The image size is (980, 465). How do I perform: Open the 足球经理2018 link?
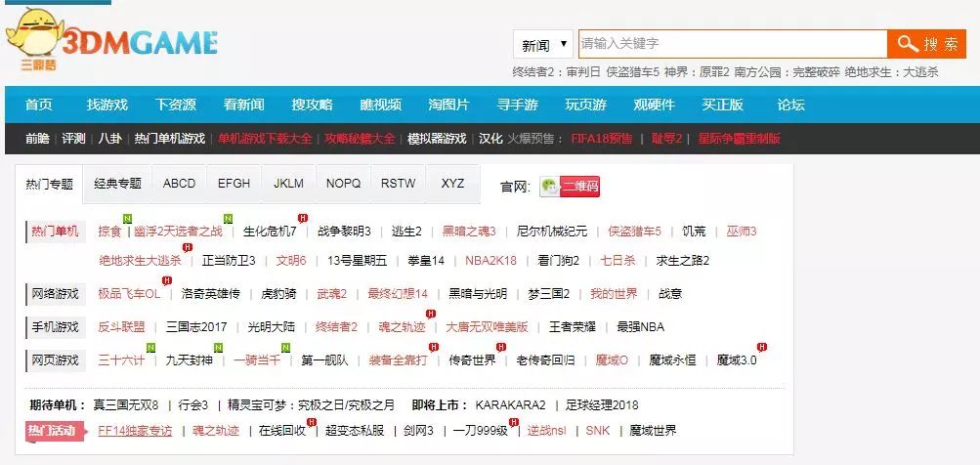coord(602,405)
